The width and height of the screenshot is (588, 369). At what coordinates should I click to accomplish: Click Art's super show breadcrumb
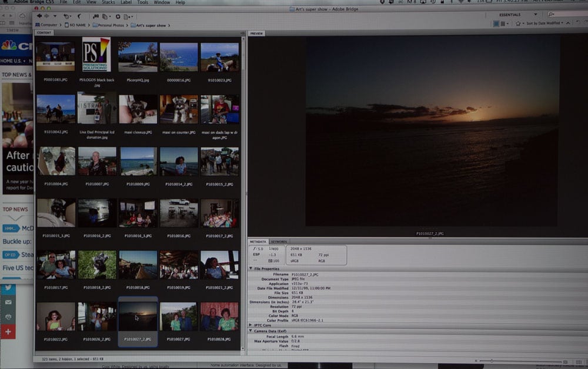click(148, 25)
